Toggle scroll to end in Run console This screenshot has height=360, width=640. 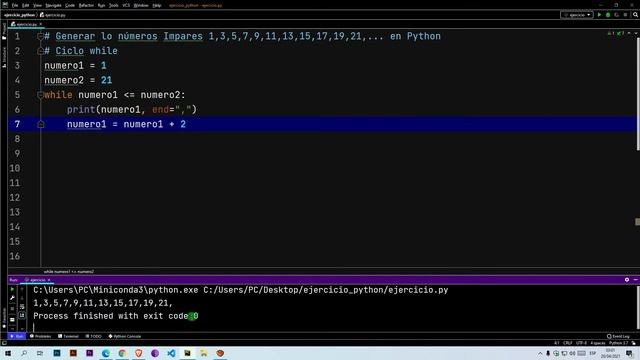tap(22, 316)
